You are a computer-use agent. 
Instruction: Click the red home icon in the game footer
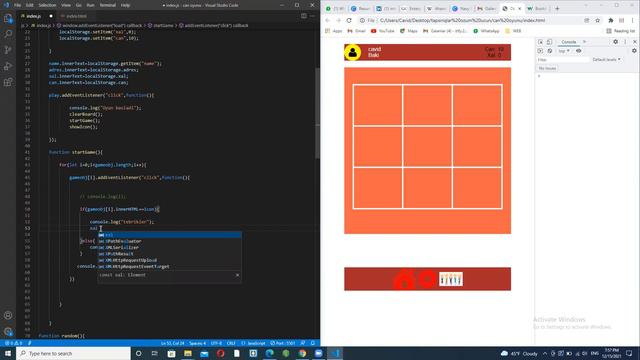pos(404,280)
